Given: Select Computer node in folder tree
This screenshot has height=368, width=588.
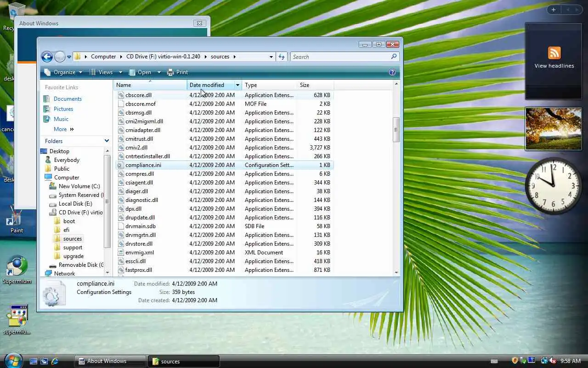Looking at the screenshot, I should click(67, 178).
